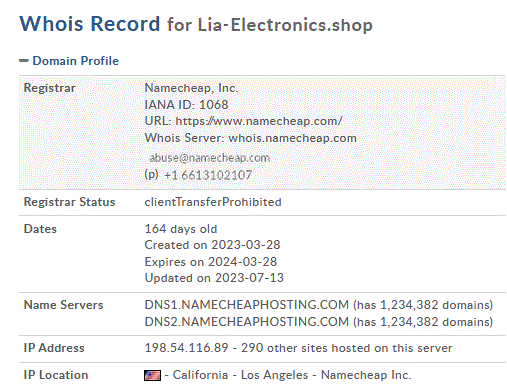This screenshot has width=507, height=388.
Task: Click the abuse@namecheap.com email address
Action: (x=209, y=157)
